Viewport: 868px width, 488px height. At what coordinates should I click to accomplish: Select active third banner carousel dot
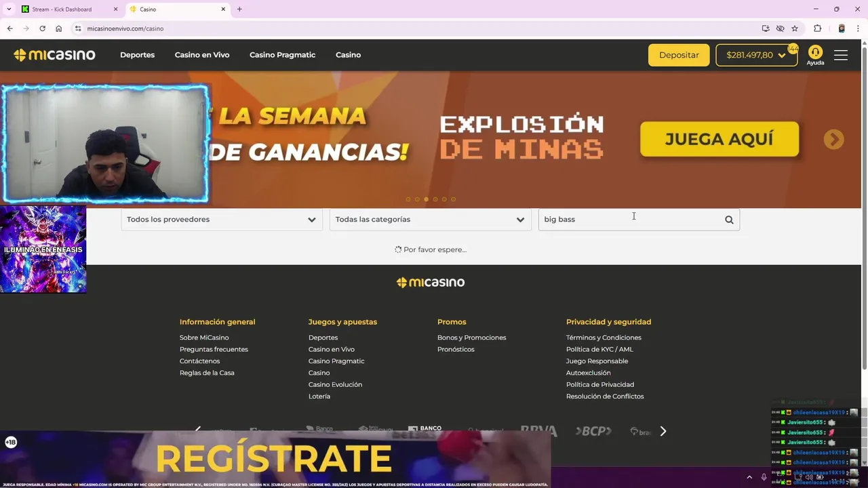tap(426, 199)
